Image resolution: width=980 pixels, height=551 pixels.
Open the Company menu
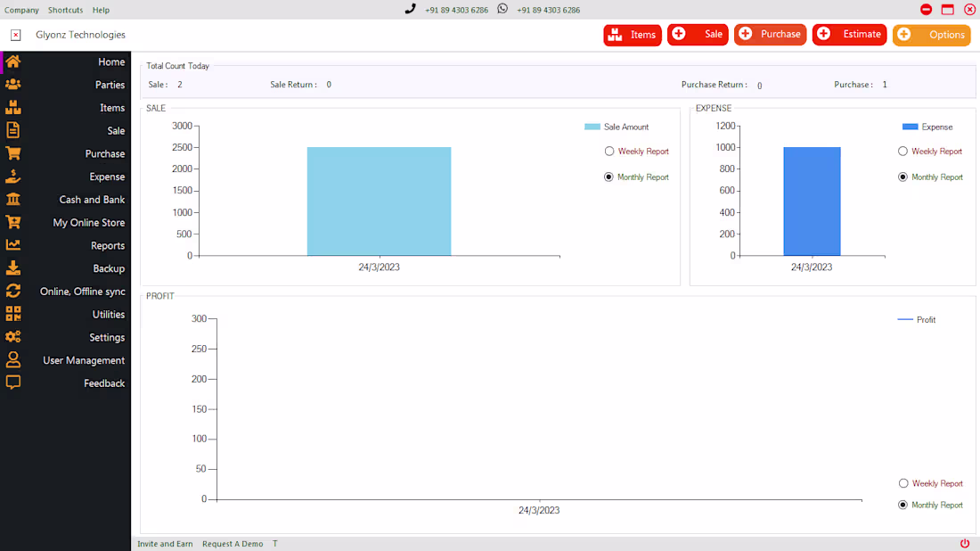[x=21, y=10]
